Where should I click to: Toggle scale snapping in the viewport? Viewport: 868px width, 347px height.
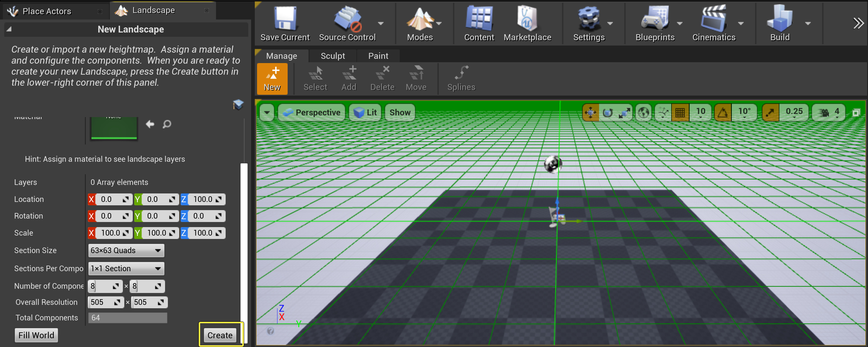click(x=770, y=112)
